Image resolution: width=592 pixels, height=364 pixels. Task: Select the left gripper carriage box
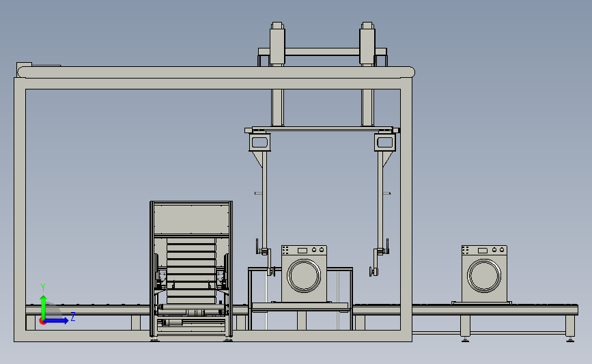(259, 142)
